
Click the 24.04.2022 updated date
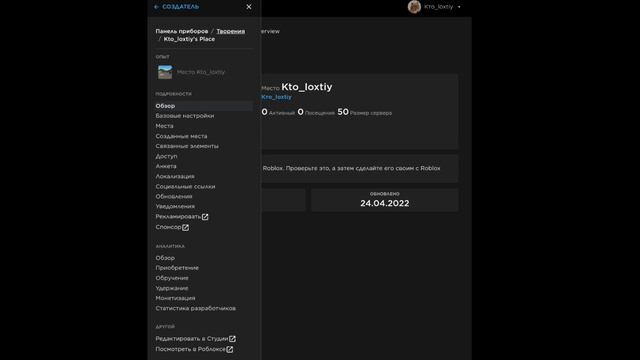coord(384,203)
